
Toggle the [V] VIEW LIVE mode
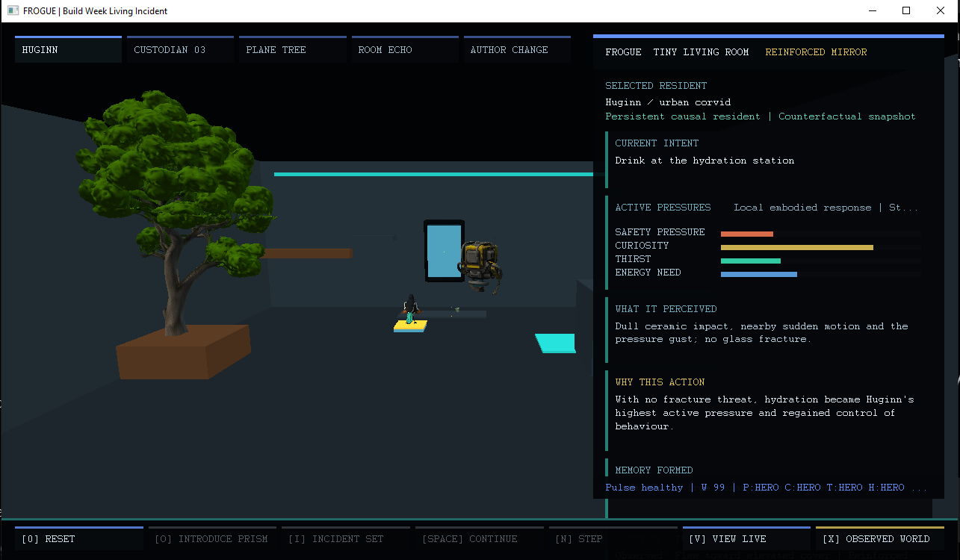[x=746, y=538]
